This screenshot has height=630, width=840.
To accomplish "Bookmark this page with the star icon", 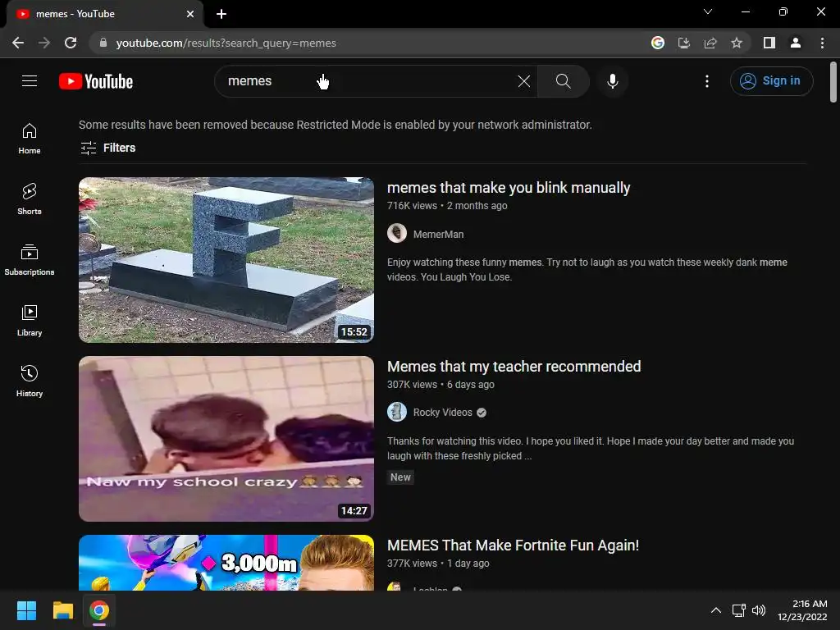I will click(x=737, y=43).
